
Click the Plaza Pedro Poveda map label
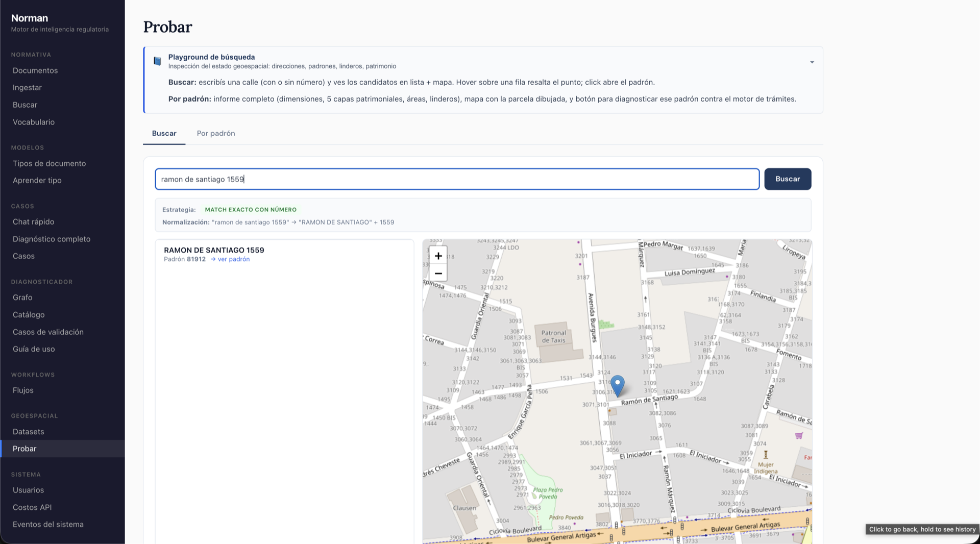548,493
